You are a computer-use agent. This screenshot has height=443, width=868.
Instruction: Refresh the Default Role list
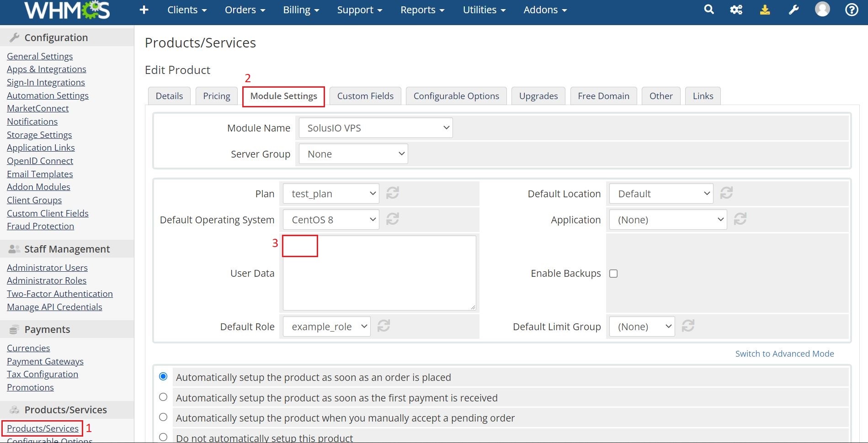pyautogui.click(x=383, y=326)
